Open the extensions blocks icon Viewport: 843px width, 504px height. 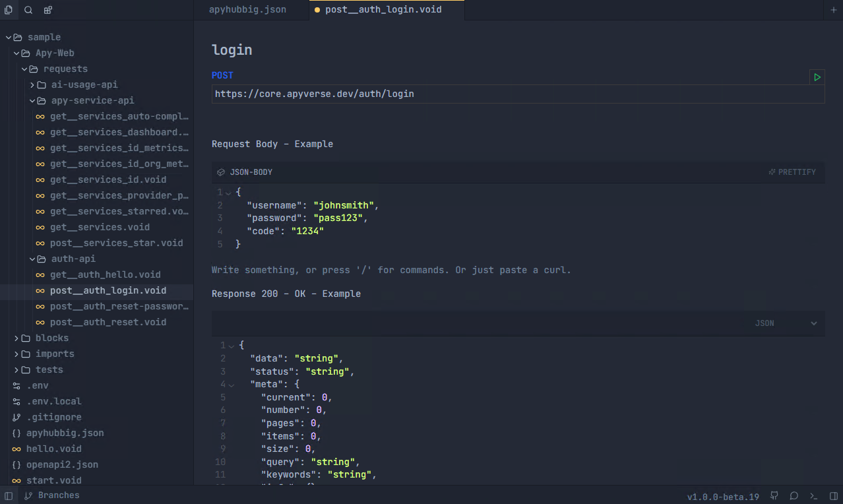click(47, 10)
